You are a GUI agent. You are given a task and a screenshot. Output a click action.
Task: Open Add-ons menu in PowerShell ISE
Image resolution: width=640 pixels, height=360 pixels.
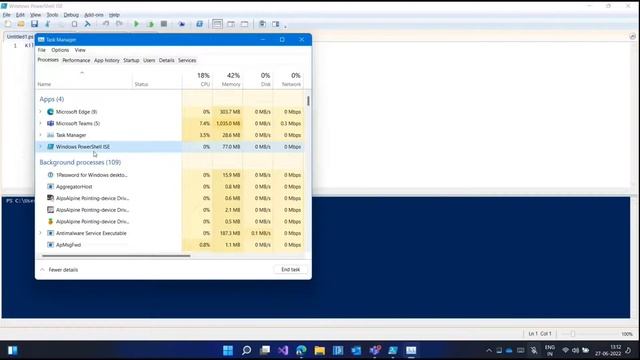94,15
